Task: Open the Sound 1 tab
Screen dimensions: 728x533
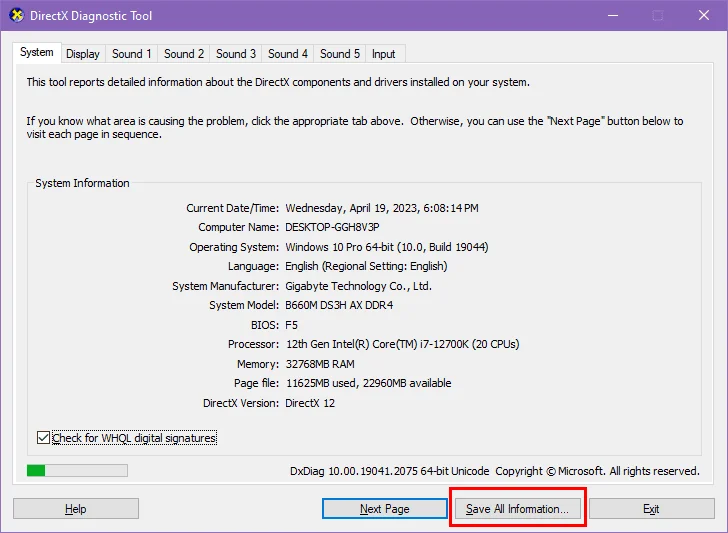Action: [x=131, y=54]
